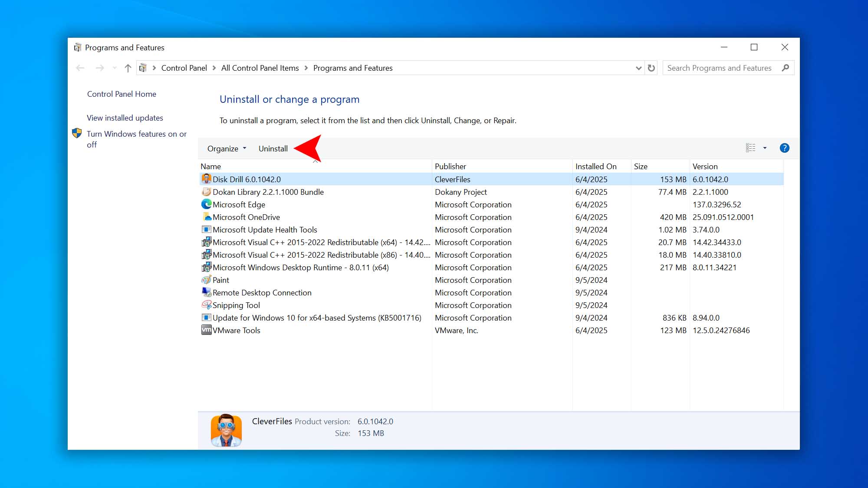Select Microsoft Update Health Tools entry
Image resolution: width=868 pixels, height=488 pixels.
click(265, 229)
